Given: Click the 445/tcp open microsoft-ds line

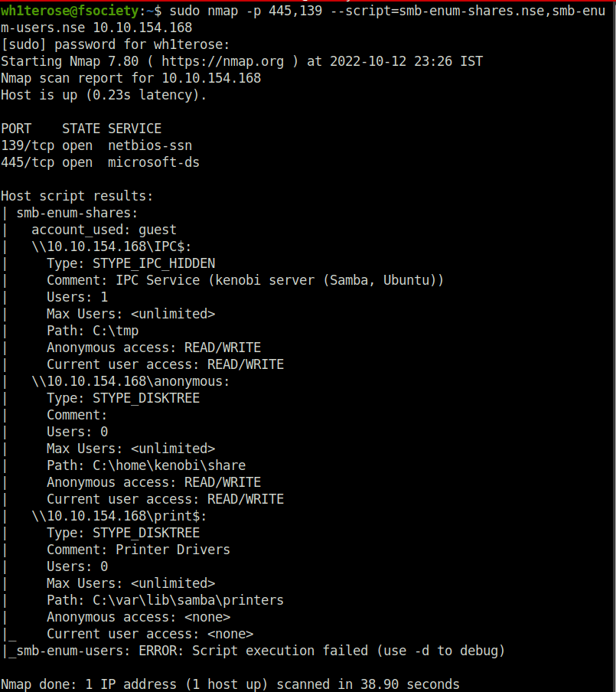Looking at the screenshot, I should coord(100,162).
